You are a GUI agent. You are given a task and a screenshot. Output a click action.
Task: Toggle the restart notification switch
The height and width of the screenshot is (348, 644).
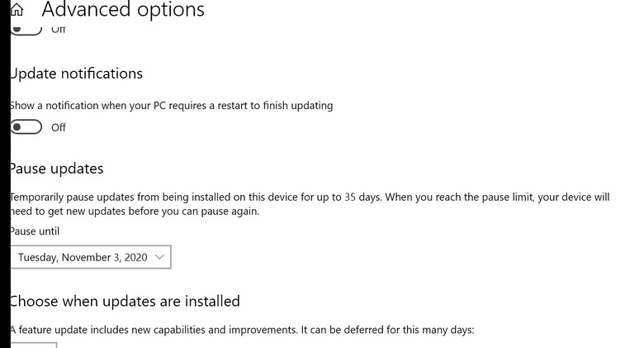(26, 127)
